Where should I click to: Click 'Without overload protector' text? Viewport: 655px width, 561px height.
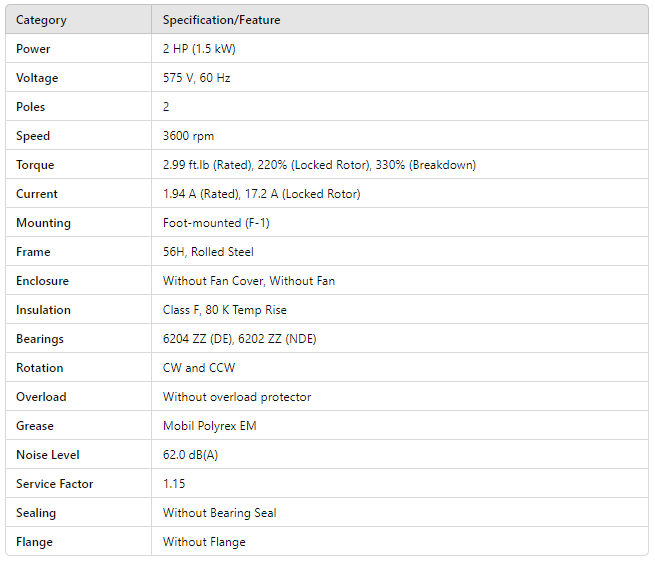pyautogui.click(x=237, y=397)
